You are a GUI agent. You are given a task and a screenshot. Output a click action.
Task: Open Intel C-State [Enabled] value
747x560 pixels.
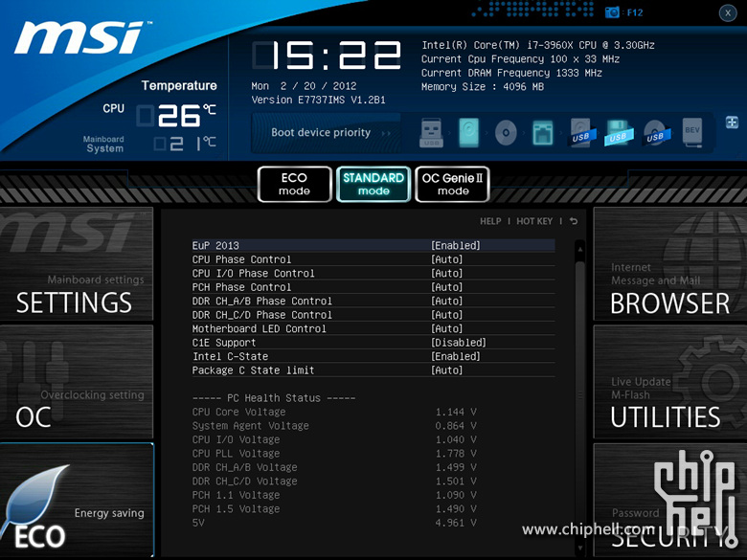[456, 356]
